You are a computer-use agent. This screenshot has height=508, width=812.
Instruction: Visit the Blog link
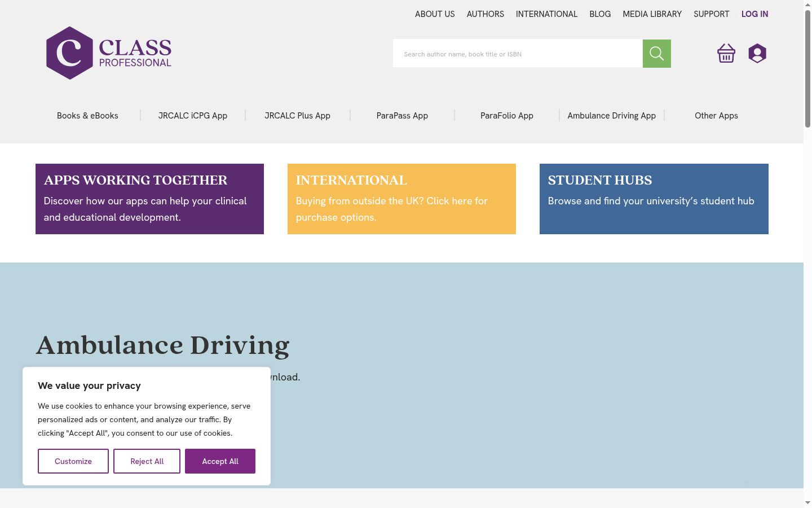pos(600,14)
